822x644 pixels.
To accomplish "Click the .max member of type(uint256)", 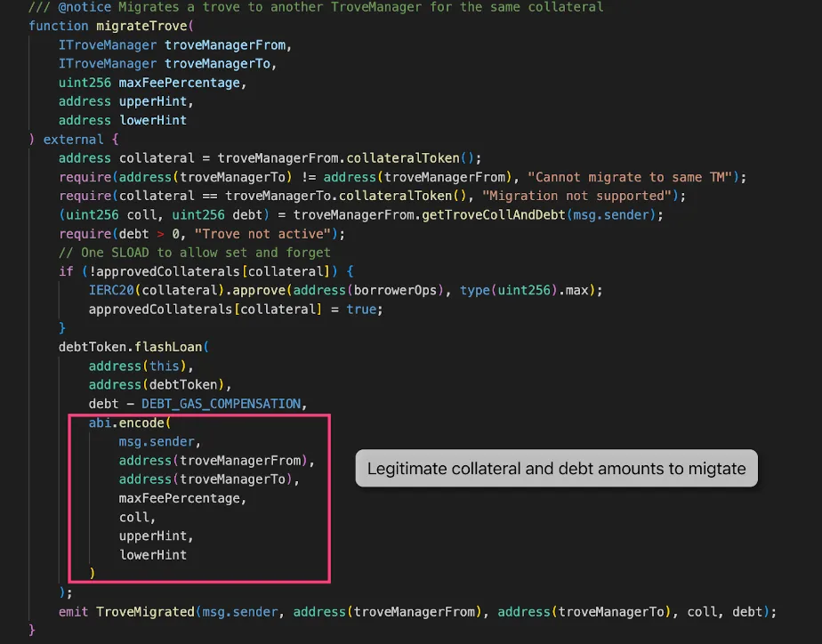I will coord(573,290).
